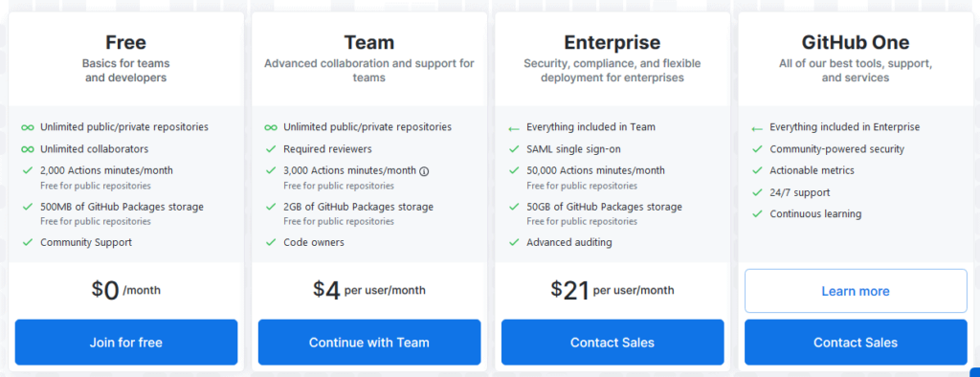Click the info icon beside 3,000 Actions minutes/month
This screenshot has height=377, width=980.
point(424,171)
